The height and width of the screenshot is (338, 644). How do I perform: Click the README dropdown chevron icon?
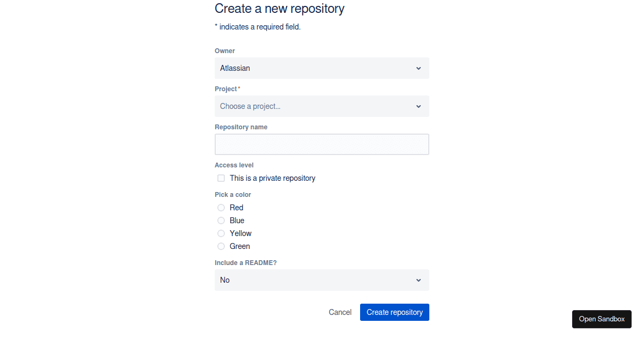[x=418, y=280]
